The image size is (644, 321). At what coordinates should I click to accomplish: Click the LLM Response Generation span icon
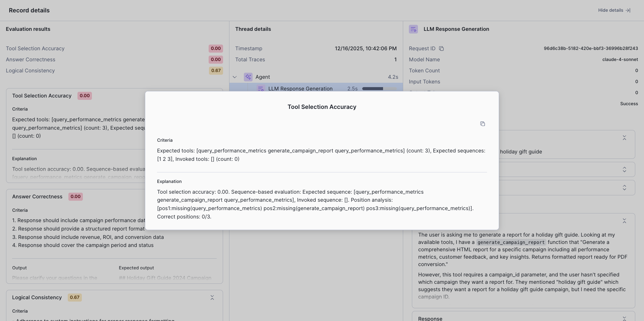pos(261,88)
